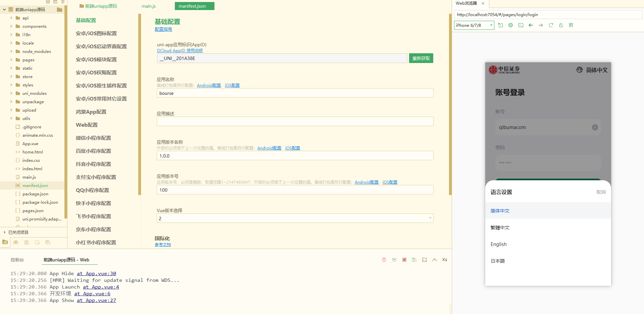
Task: Click the 重新获取 button
Action: coord(421,58)
